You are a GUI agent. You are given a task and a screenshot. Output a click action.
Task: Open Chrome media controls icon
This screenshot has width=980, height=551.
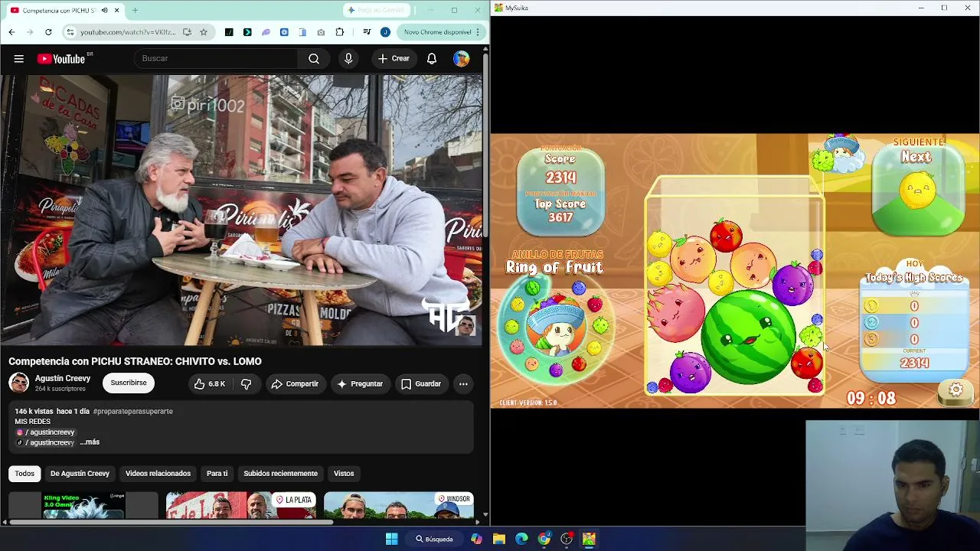(x=367, y=32)
